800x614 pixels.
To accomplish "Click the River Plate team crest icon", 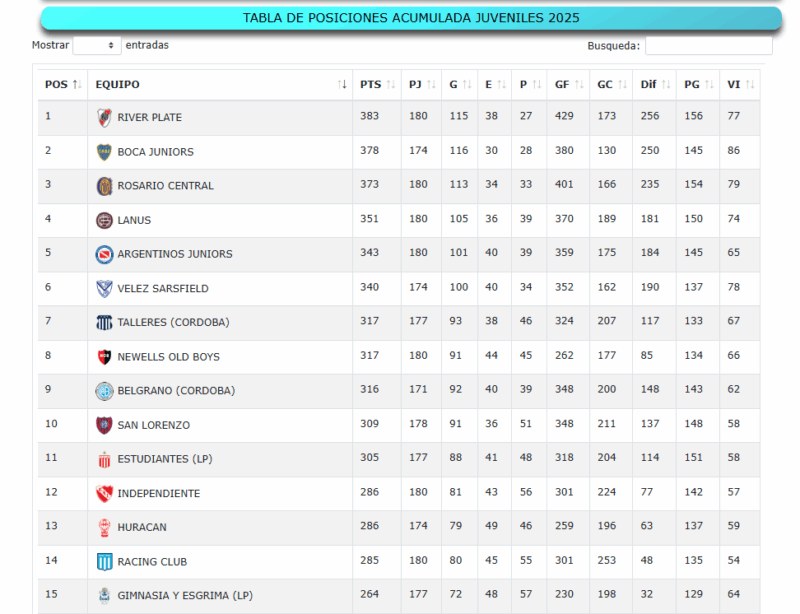I will pos(104,118).
